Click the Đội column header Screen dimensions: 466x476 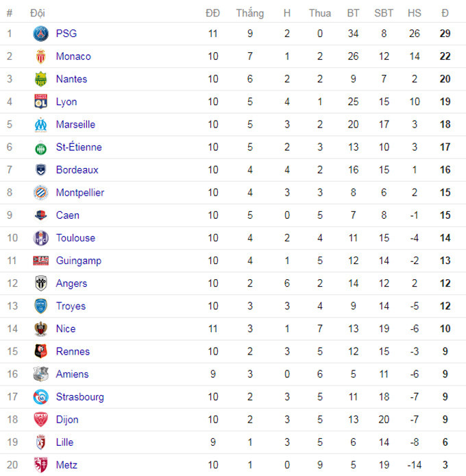38,13
